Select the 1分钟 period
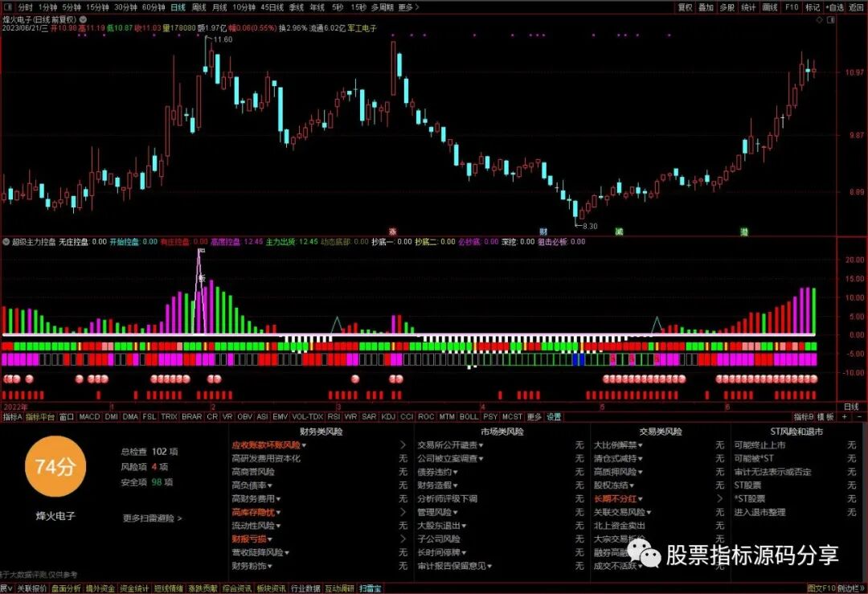The width and height of the screenshot is (868, 594). [x=47, y=7]
